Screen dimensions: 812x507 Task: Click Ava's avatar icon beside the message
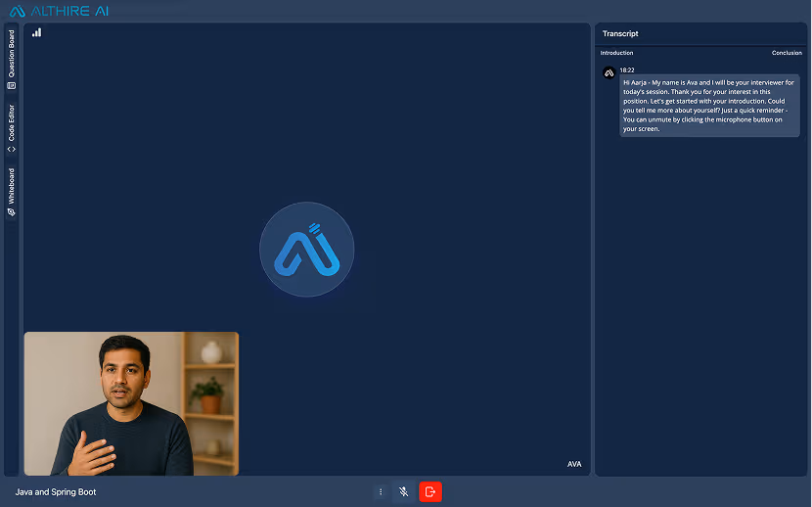[x=609, y=73]
